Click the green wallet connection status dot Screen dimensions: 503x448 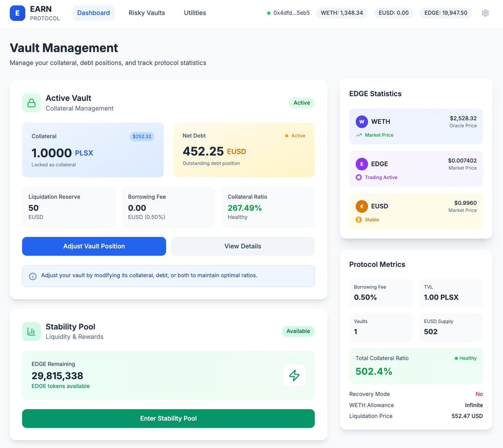click(x=269, y=13)
